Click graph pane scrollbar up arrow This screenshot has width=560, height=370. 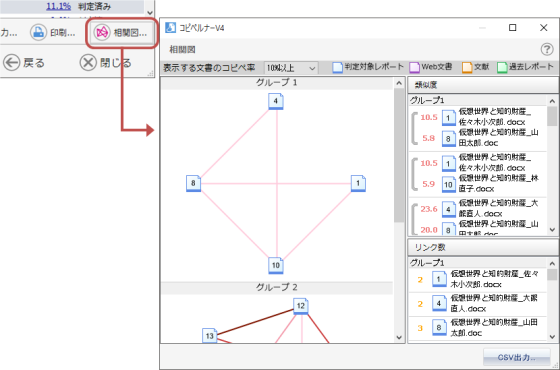[399, 83]
